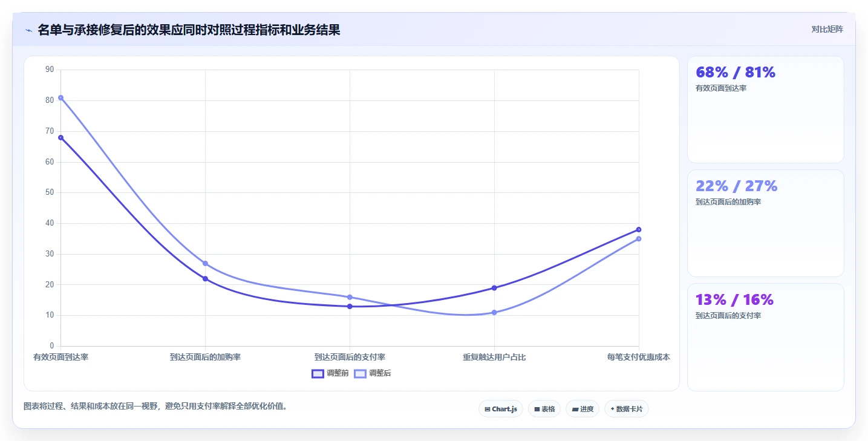This screenshot has width=868, height=441.
Task: Click 到达页面后的加购率 caption in the second card
Action: point(728,202)
